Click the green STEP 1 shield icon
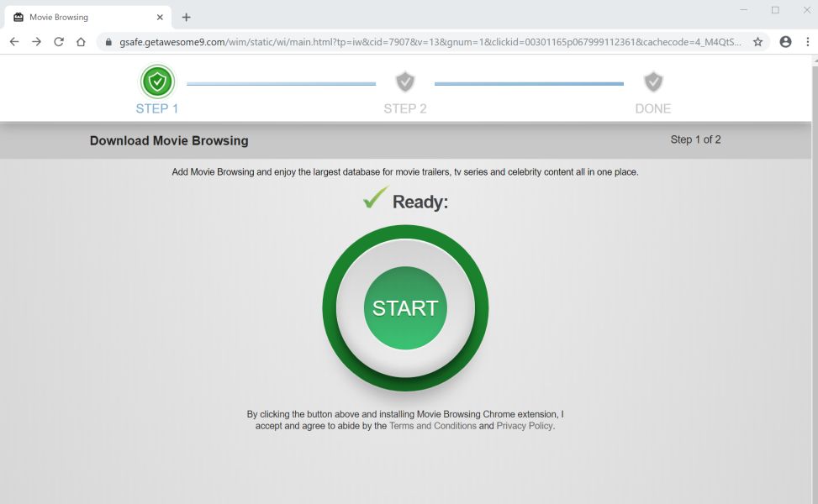Image resolution: width=818 pixels, height=504 pixels. [x=157, y=81]
